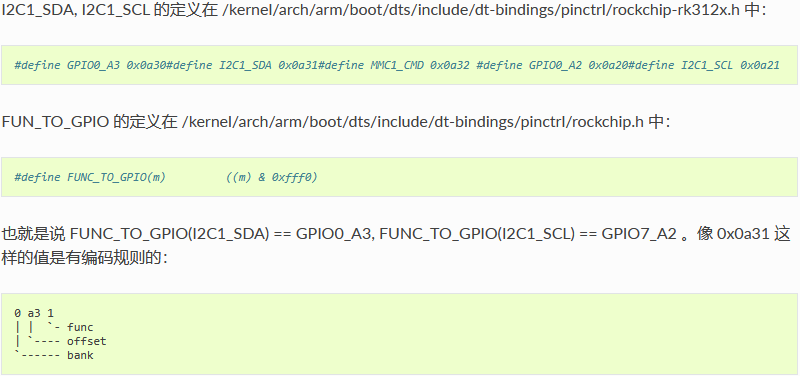The height and width of the screenshot is (376, 800).
Task: Click 0x0a31 value in the explanation paragraph
Action: (x=743, y=235)
